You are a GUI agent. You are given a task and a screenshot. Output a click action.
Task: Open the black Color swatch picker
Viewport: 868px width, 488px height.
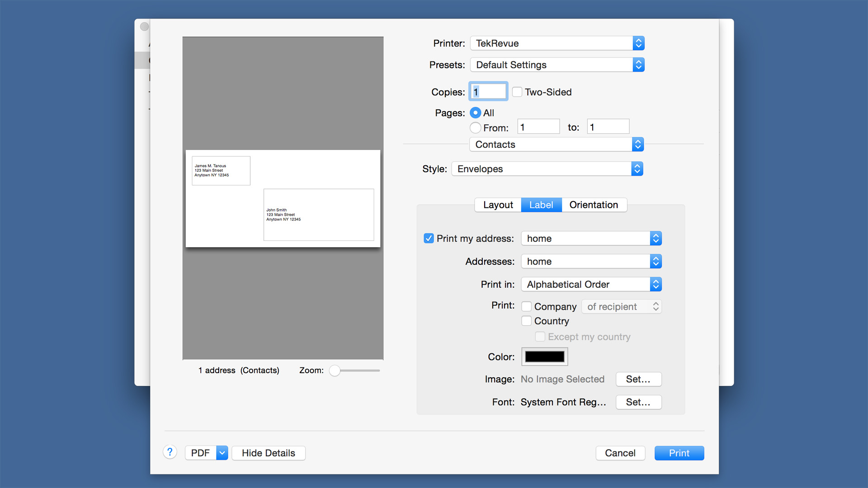[545, 357]
